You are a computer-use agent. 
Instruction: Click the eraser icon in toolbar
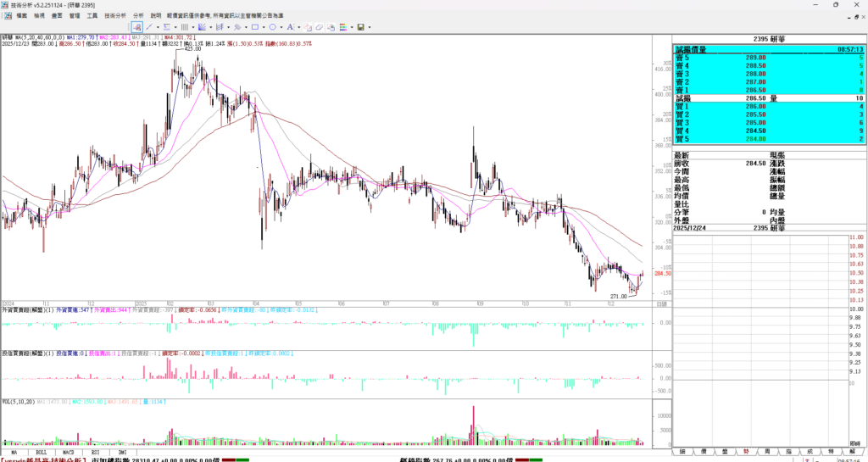[320, 27]
